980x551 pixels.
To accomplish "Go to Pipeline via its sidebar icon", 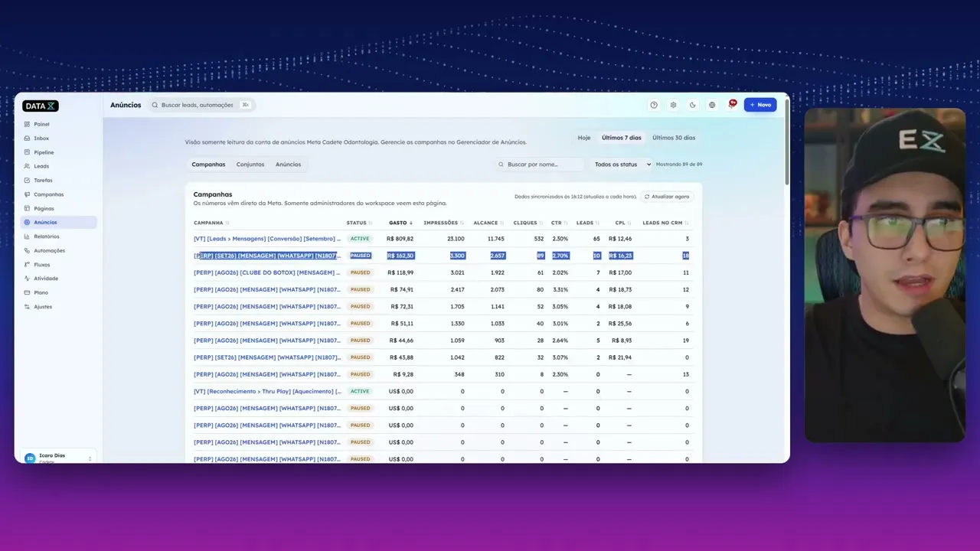I will pos(28,152).
